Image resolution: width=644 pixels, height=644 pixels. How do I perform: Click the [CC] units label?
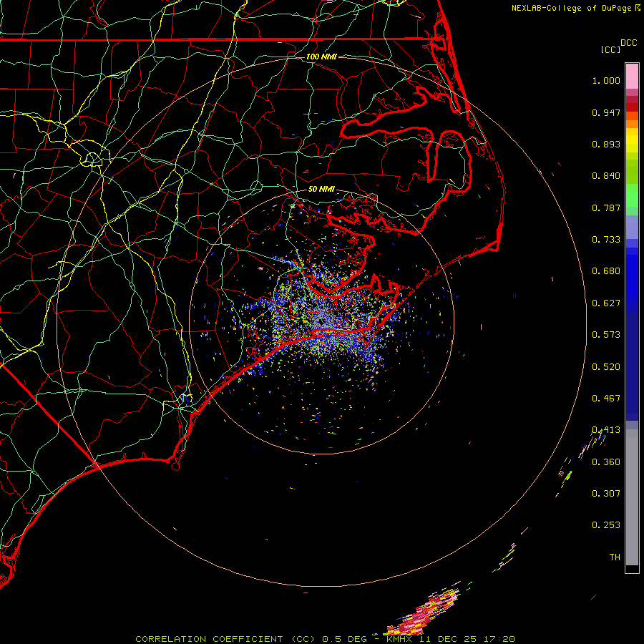[x=610, y=49]
